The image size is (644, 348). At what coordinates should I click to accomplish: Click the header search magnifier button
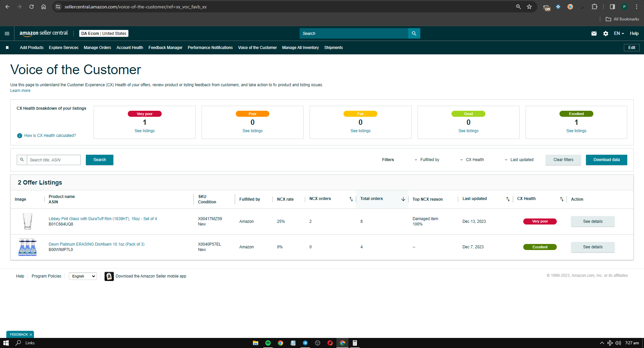coord(414,34)
